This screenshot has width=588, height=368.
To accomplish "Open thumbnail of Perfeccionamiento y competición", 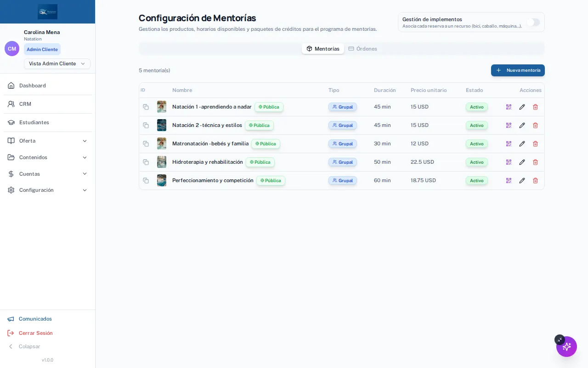I will [162, 180].
